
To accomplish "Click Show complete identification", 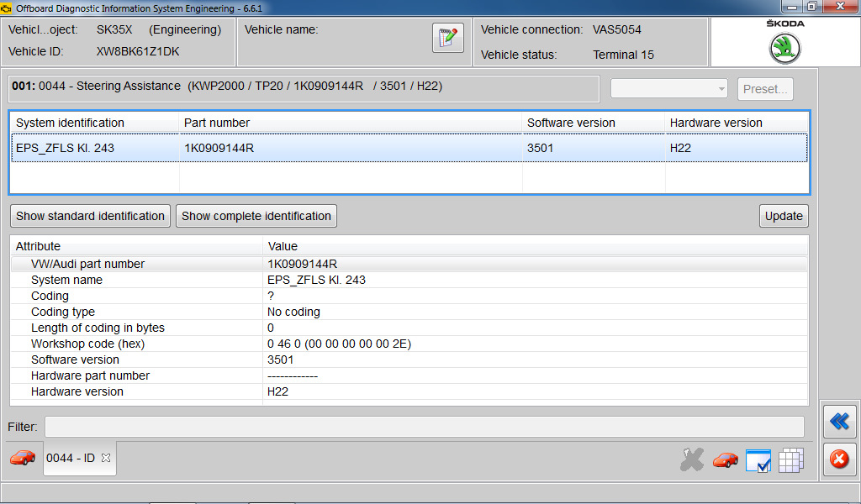I will (256, 216).
